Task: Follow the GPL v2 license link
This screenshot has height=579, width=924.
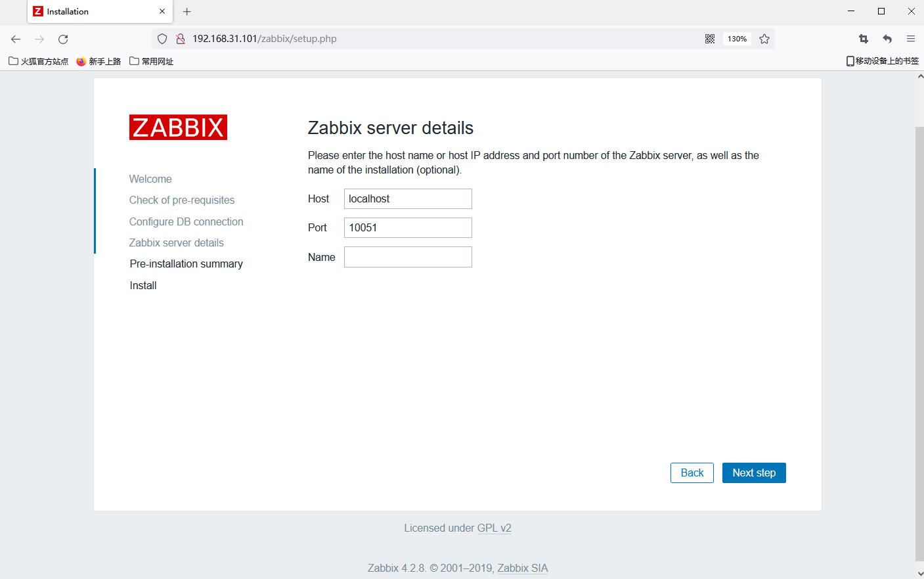Action: (495, 528)
